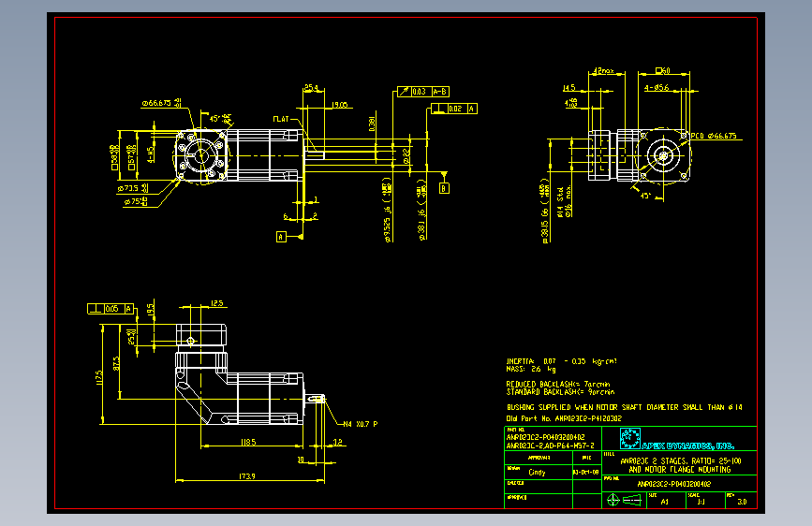Select the "112.5" vertical dimension
The height and width of the screenshot is (526, 812).
(x=99, y=377)
